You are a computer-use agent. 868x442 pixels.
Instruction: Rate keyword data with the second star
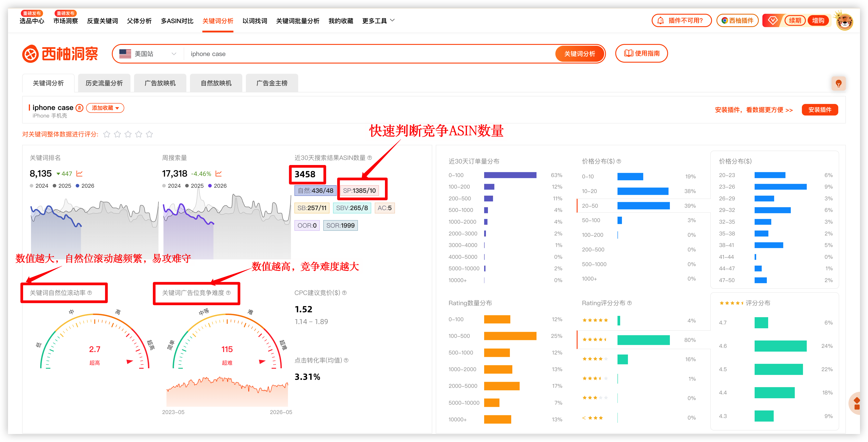(x=117, y=134)
